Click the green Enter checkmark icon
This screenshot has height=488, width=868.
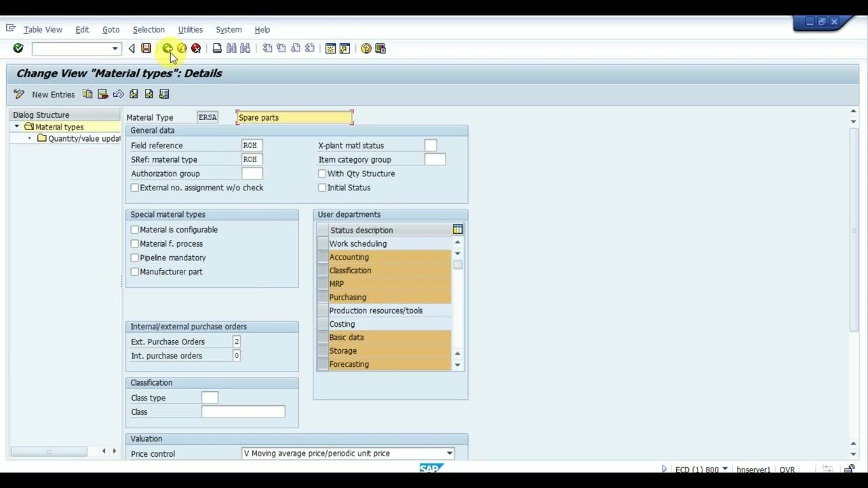(18, 48)
